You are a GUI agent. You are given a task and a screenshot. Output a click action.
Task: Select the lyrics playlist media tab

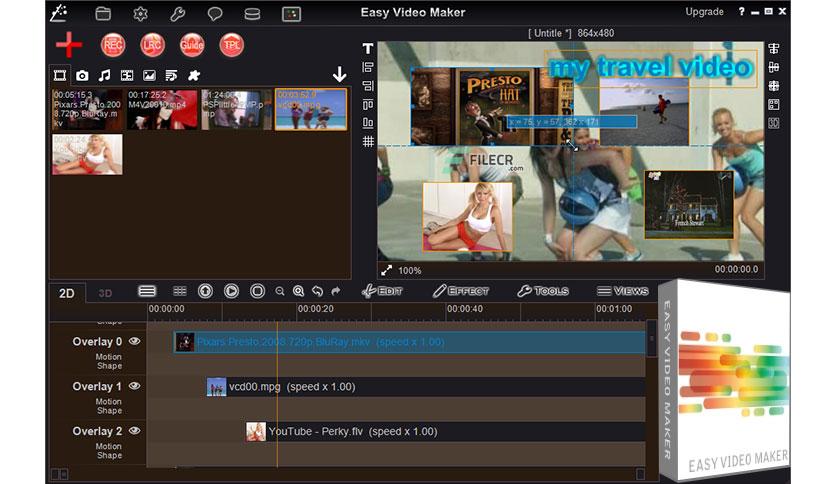171,76
